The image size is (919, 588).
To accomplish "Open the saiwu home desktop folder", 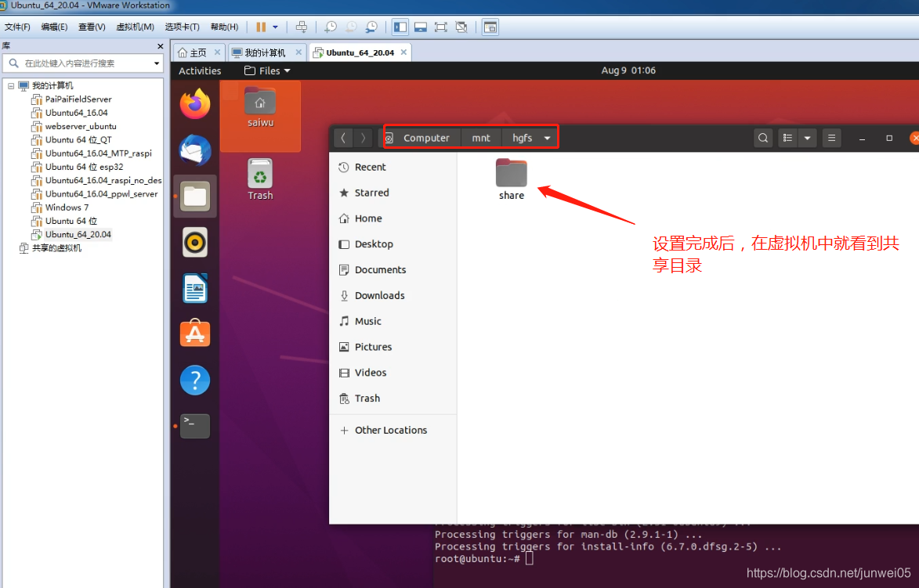I will [x=260, y=108].
